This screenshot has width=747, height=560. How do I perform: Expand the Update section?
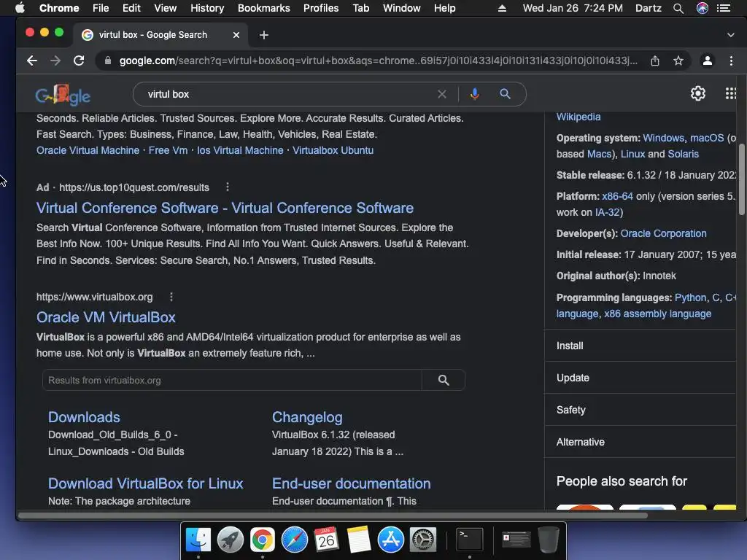[x=640, y=378]
